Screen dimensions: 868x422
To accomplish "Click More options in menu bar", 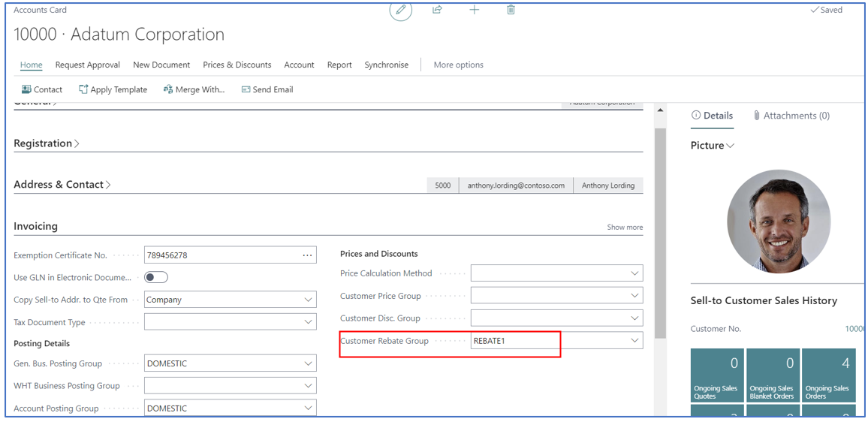I will pyautogui.click(x=458, y=65).
